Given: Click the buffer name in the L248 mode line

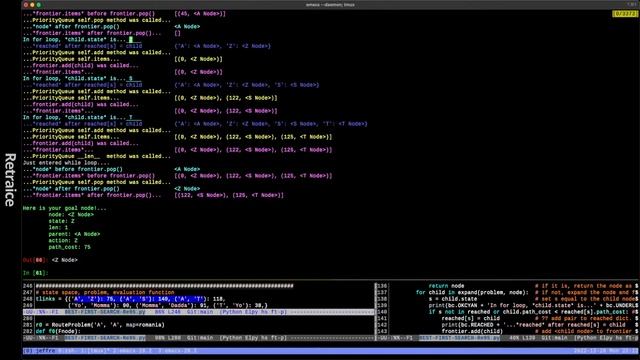Looking at the screenshot, I should [105, 312].
